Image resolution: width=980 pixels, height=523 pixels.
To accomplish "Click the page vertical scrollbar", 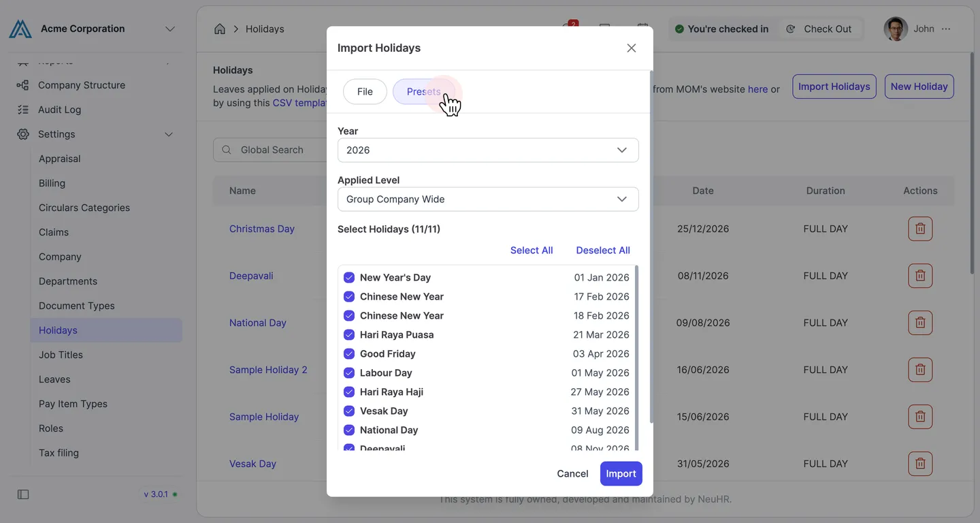I will (972, 163).
